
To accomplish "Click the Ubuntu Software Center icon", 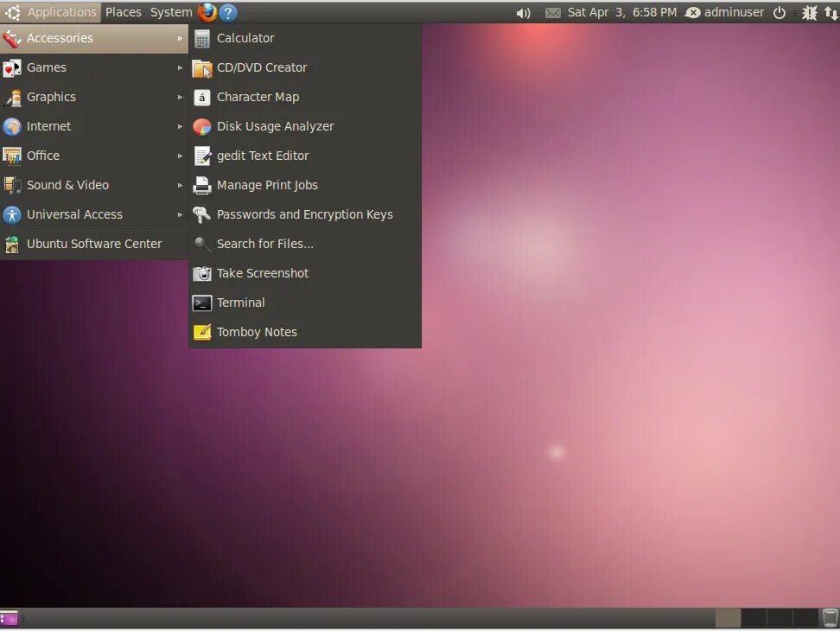I will click(12, 245).
